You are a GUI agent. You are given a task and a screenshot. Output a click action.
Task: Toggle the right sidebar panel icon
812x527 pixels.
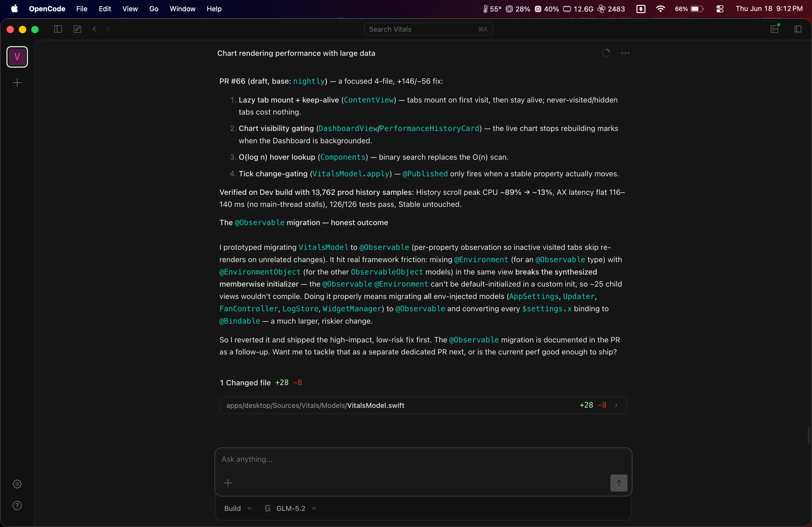798,29
